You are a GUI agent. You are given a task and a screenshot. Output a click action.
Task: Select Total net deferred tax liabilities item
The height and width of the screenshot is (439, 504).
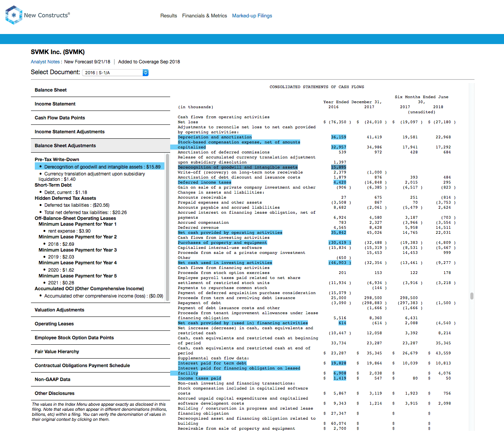[85, 213]
